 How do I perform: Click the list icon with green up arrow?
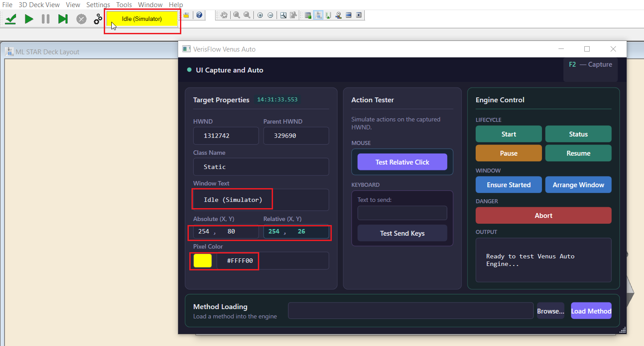[x=328, y=15]
